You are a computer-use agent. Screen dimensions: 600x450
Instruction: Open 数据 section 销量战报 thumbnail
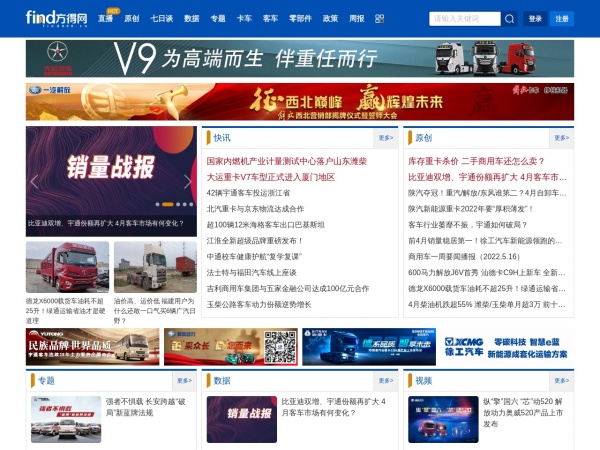[x=242, y=419]
